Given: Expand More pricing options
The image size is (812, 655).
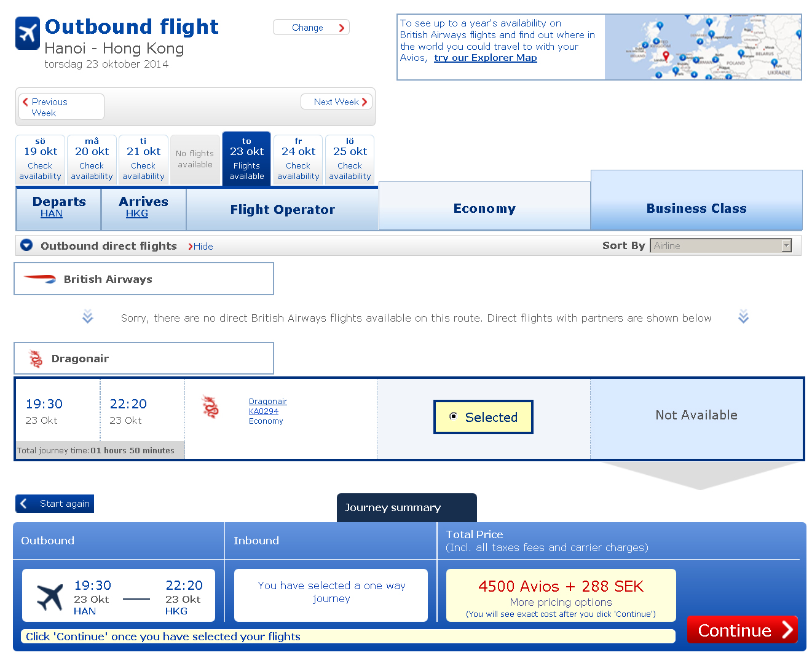Looking at the screenshot, I should (561, 602).
